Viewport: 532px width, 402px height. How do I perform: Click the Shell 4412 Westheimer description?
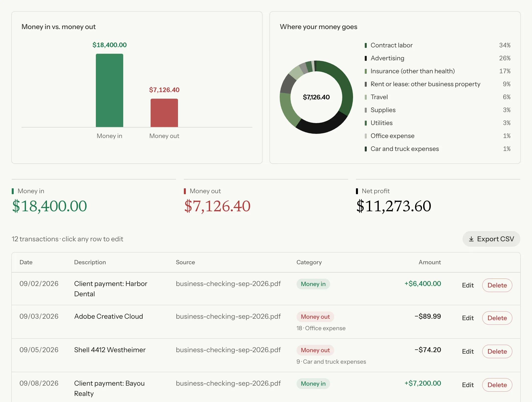(110, 350)
